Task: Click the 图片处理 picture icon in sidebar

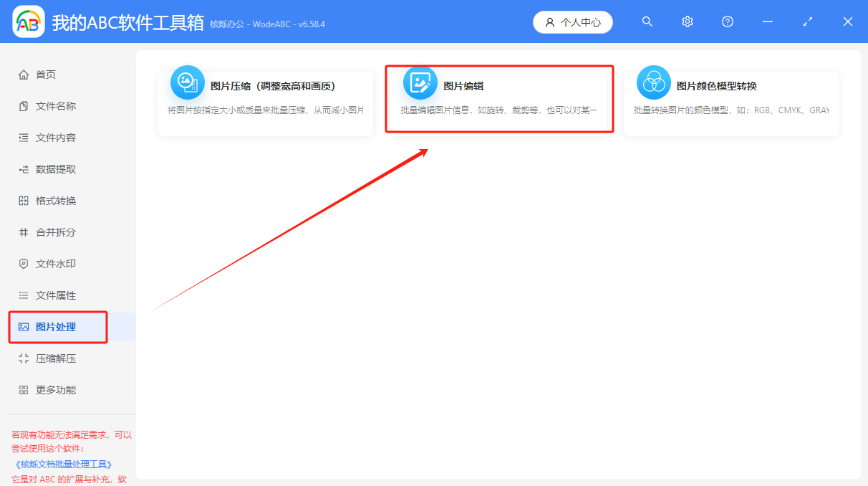Action: pyautogui.click(x=24, y=327)
